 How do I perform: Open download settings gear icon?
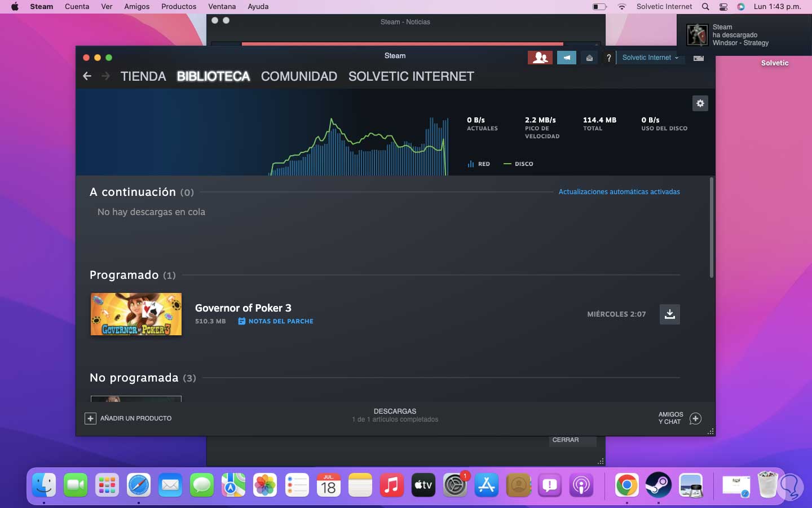pos(700,103)
